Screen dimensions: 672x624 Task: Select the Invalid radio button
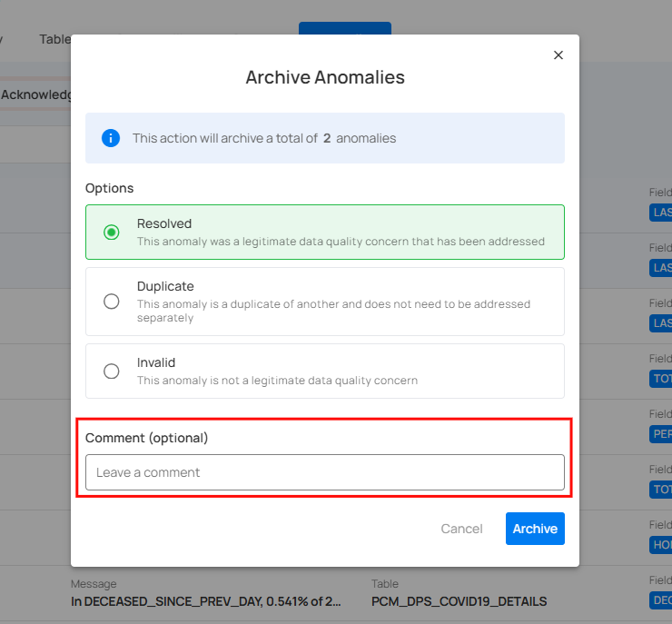point(112,371)
